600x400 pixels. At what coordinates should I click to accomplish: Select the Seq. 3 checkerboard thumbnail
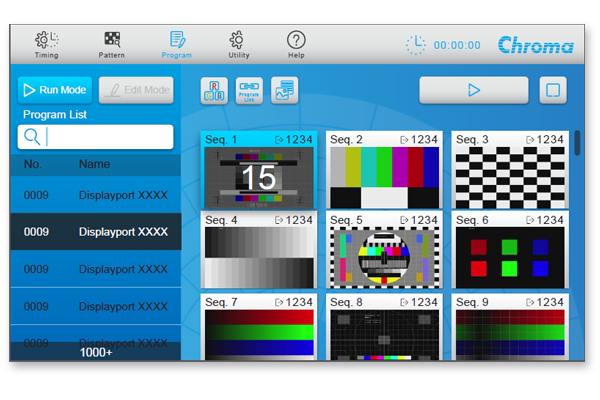tap(510, 170)
